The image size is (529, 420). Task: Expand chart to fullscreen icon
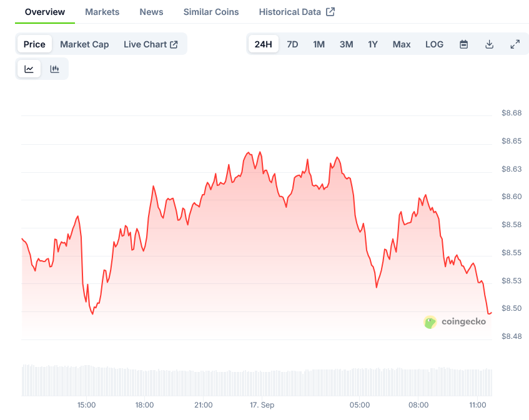pos(515,44)
